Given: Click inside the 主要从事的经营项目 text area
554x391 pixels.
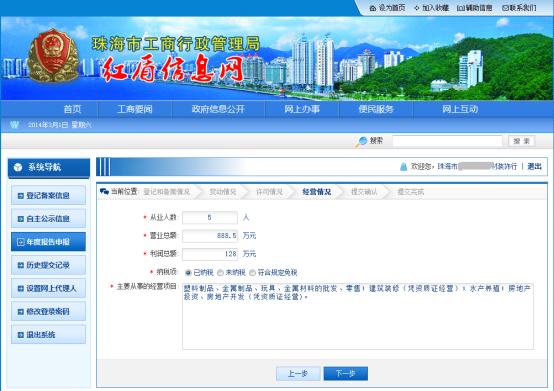Looking at the screenshot, I should coord(358,316).
